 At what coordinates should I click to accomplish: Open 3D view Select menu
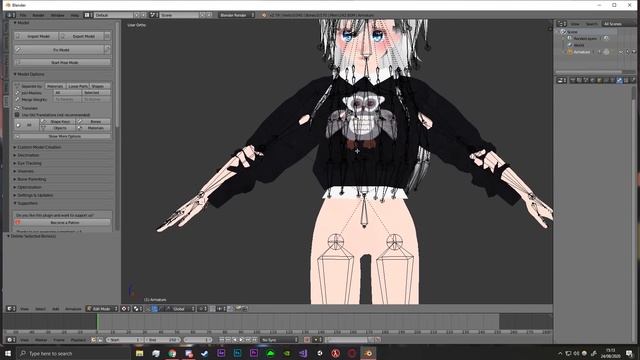pos(40,309)
